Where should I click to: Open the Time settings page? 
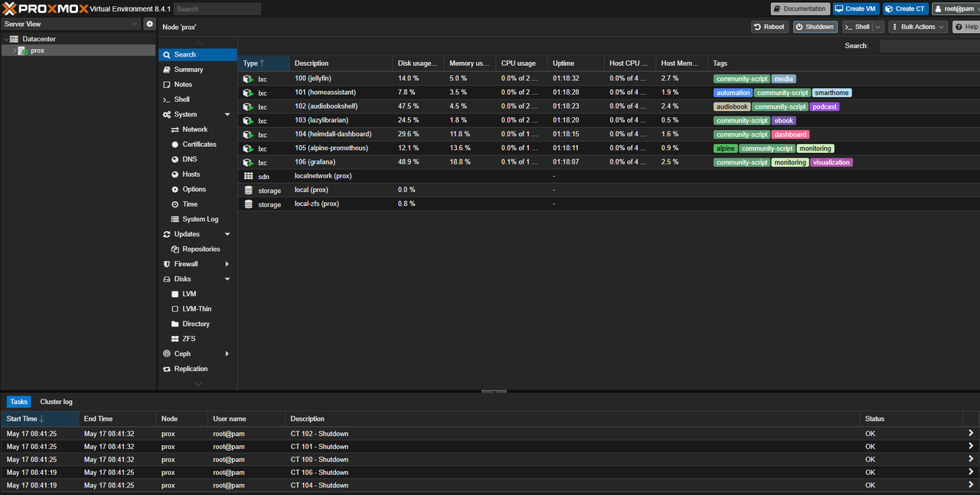click(x=190, y=204)
